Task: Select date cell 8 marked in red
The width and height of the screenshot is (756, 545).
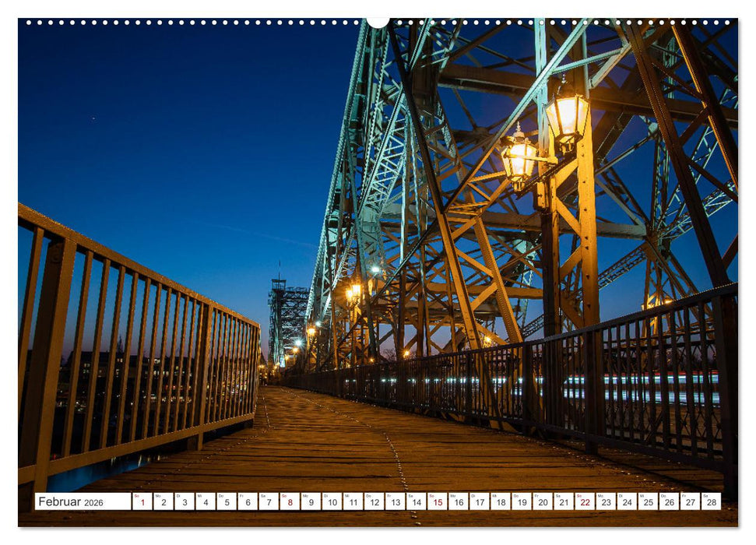Action: tap(290, 501)
